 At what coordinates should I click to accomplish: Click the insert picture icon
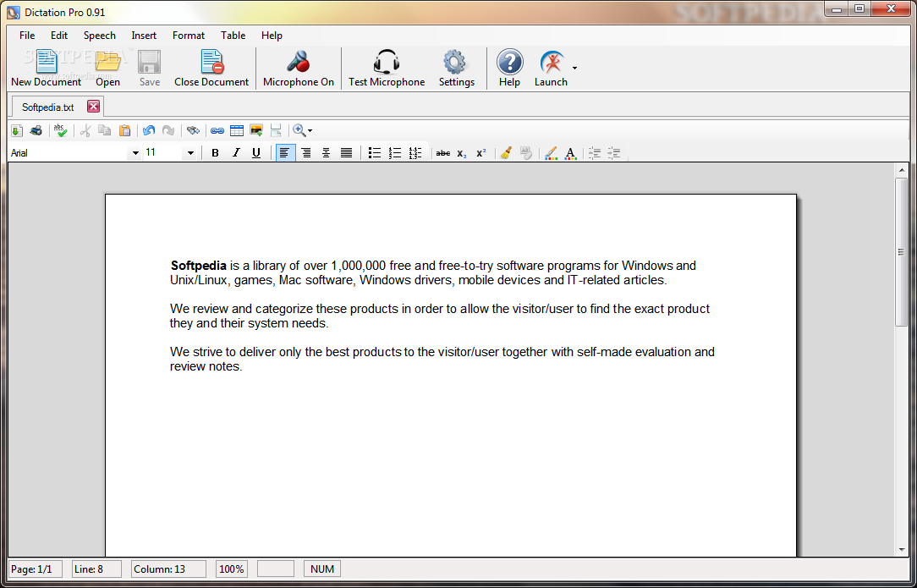coord(256,130)
